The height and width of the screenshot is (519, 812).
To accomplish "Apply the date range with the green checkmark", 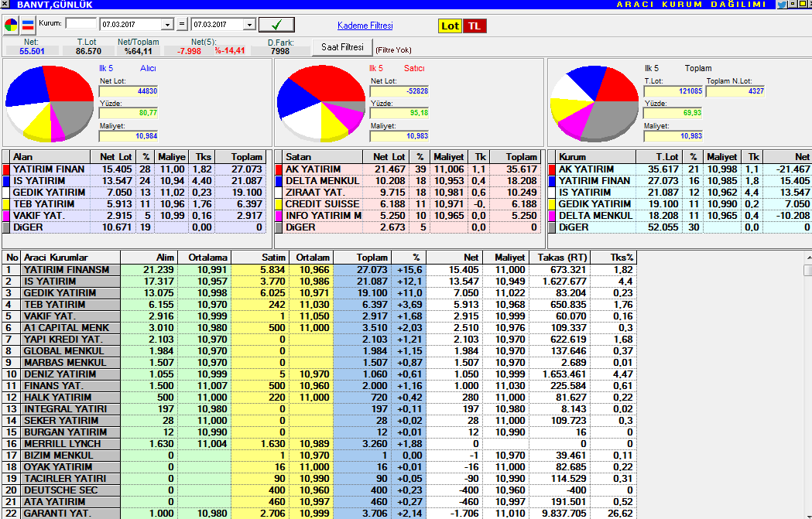I will coord(276,24).
